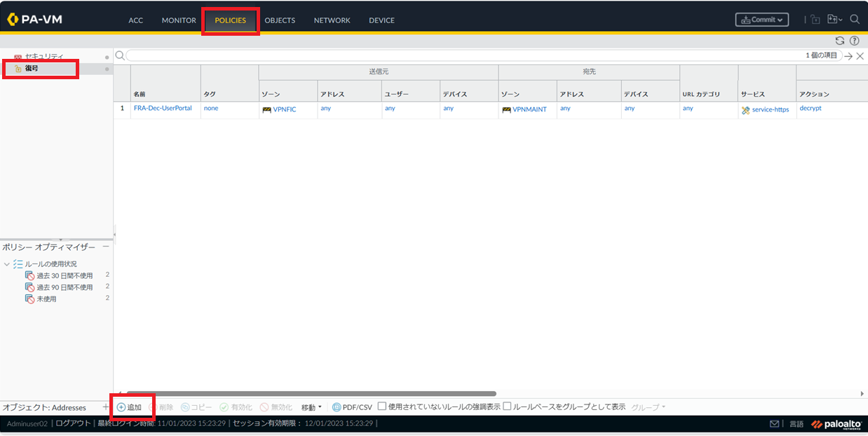Click the 無効化 (Disable) button
Screen dimensions: 868x436
(276, 407)
